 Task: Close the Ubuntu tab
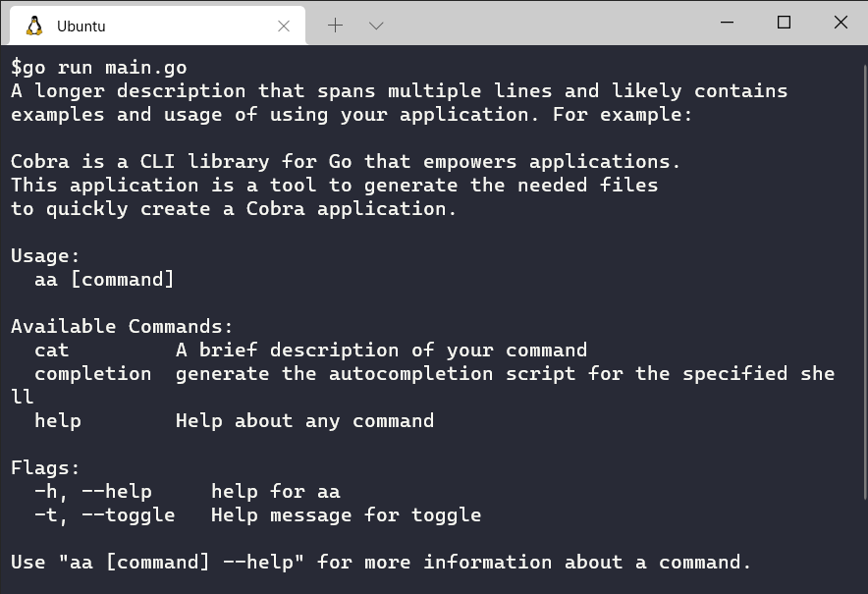pyautogui.click(x=284, y=26)
